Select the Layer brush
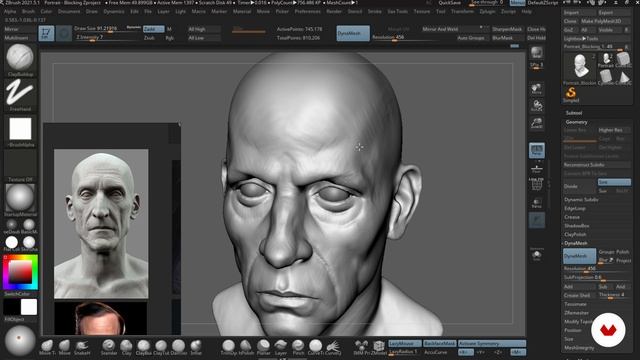The image size is (640, 360). point(281,347)
